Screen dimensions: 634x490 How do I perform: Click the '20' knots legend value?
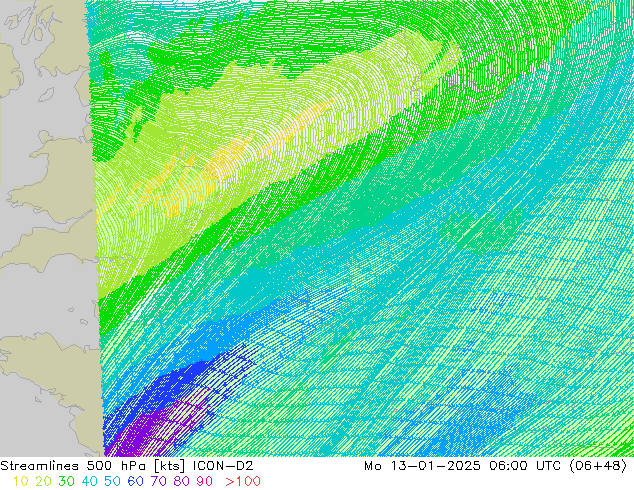coord(43,481)
